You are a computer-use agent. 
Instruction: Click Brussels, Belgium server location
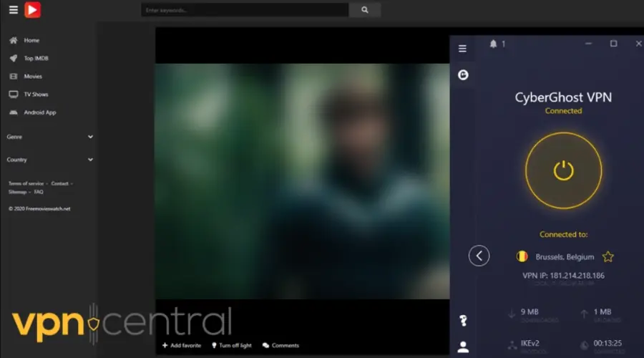click(565, 257)
